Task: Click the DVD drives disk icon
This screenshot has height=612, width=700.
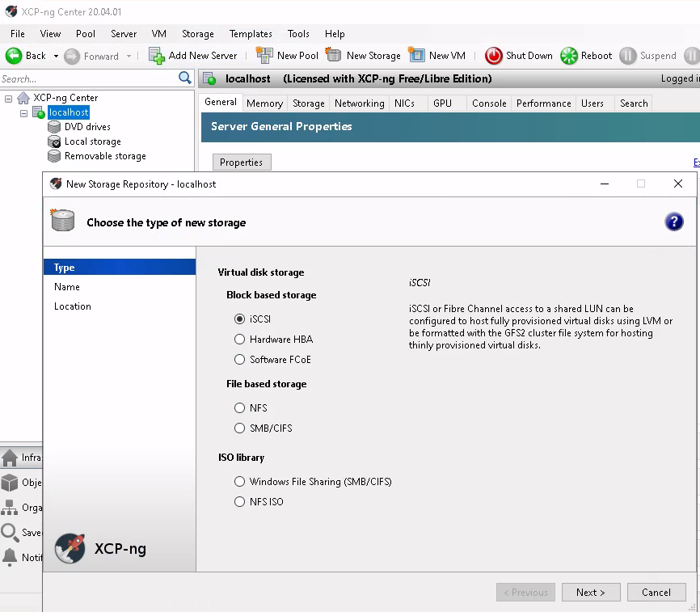Action: [54, 127]
